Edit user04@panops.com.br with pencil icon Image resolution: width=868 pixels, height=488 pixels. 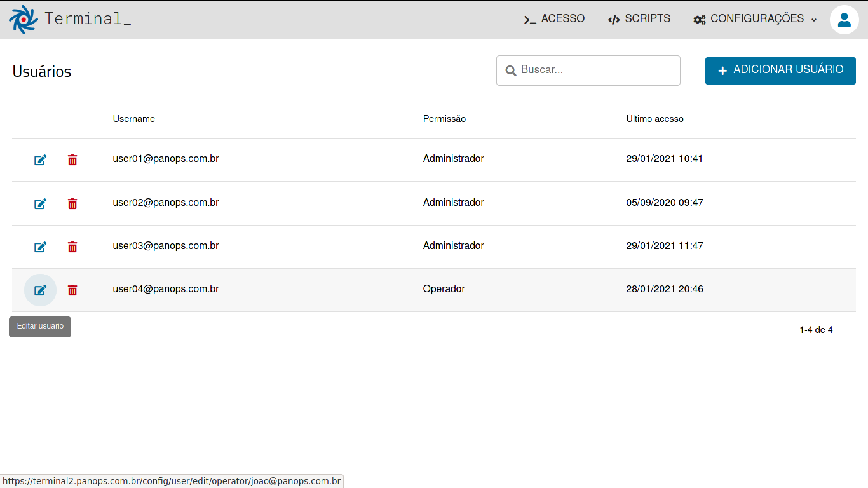(x=40, y=290)
